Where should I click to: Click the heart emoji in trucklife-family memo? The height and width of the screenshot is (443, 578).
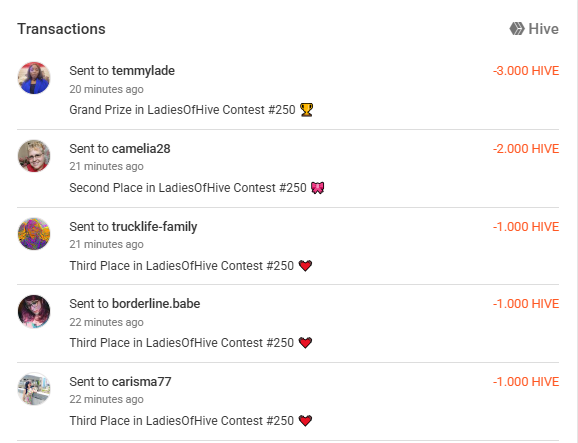[305, 266]
